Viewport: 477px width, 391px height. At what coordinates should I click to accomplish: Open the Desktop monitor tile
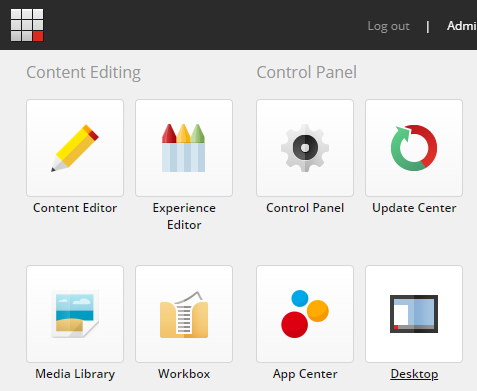pyautogui.click(x=414, y=314)
